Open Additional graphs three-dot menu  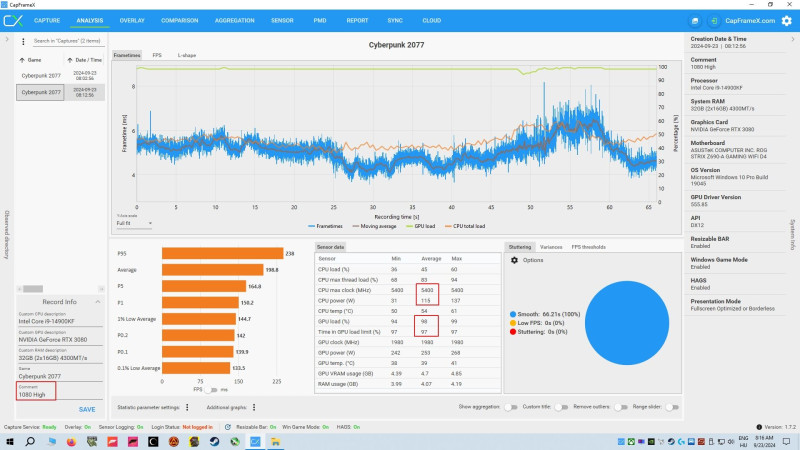[x=254, y=407]
